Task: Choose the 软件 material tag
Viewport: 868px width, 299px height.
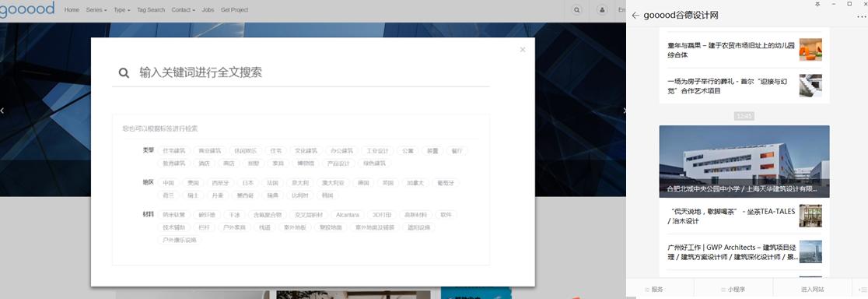Action: pyautogui.click(x=446, y=215)
